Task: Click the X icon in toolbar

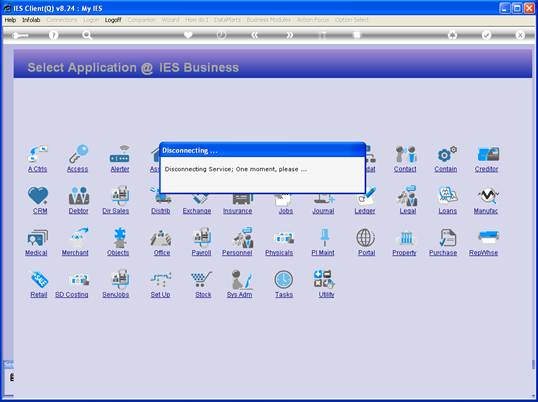Action: pyautogui.click(x=520, y=35)
